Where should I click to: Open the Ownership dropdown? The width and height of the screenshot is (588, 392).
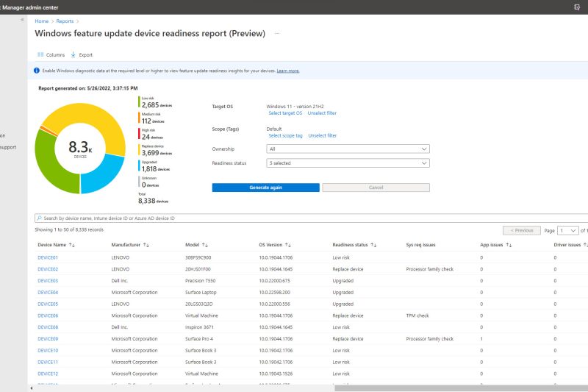point(348,149)
